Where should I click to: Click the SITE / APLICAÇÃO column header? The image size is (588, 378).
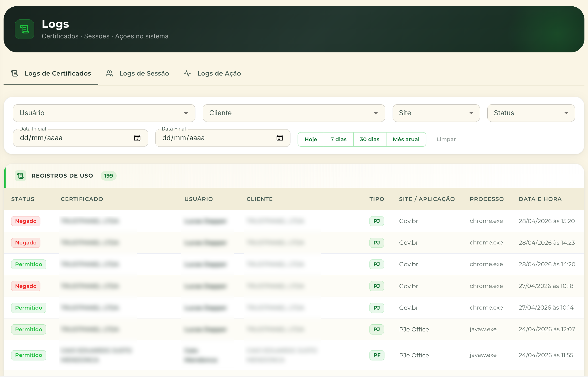click(427, 199)
